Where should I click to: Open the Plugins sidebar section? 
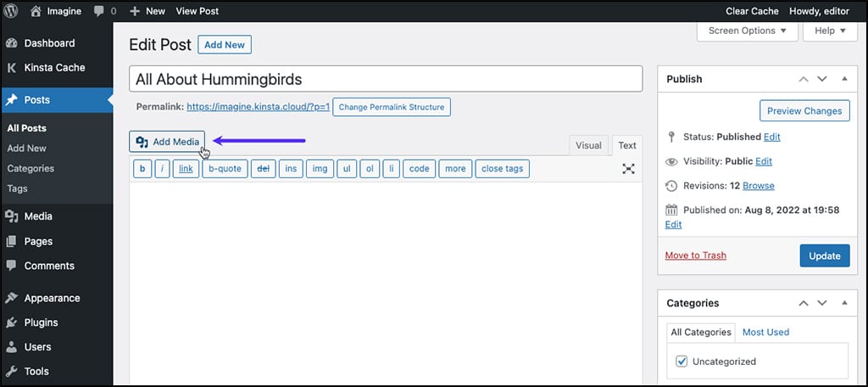pyautogui.click(x=41, y=322)
